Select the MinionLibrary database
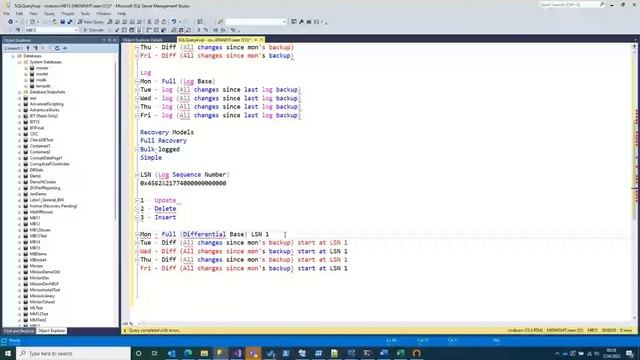The image size is (640, 360). click(42, 296)
